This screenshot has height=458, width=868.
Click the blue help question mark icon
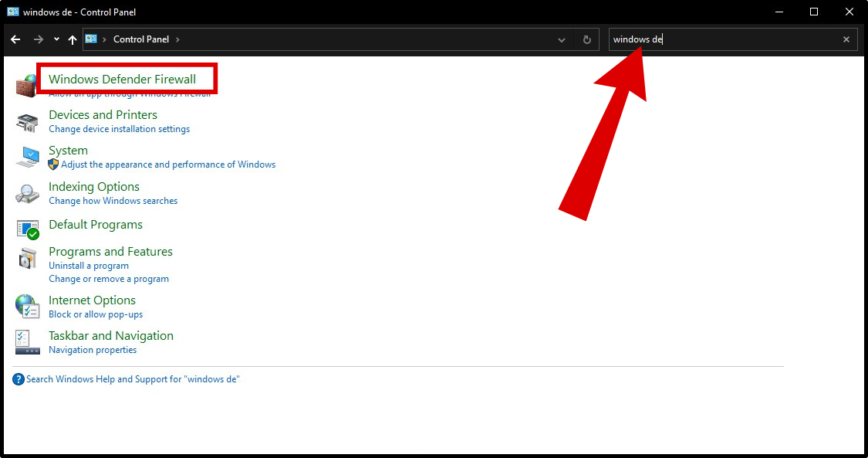(x=19, y=379)
